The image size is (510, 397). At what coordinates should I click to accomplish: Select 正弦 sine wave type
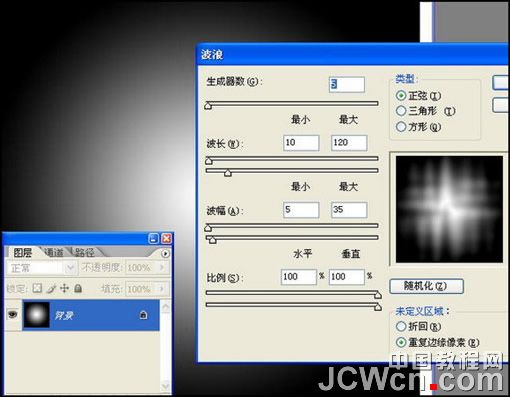(x=401, y=96)
